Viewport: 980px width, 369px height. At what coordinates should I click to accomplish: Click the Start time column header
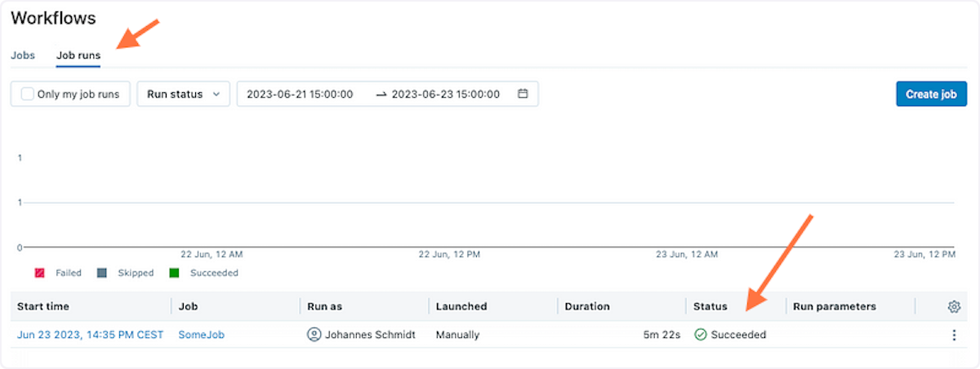43,306
